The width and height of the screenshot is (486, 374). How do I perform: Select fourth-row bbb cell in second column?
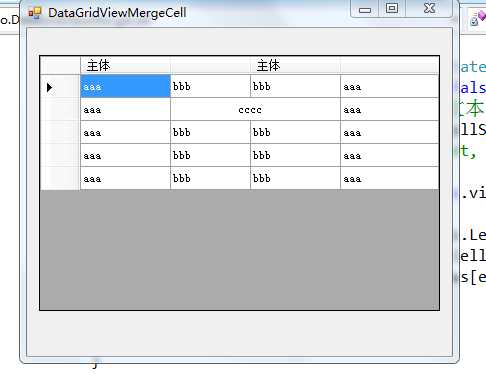[210, 155]
